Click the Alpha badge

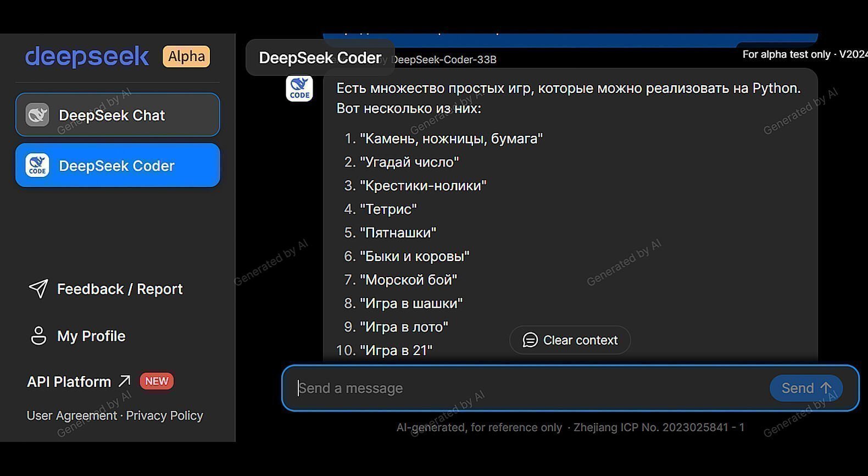click(x=186, y=56)
